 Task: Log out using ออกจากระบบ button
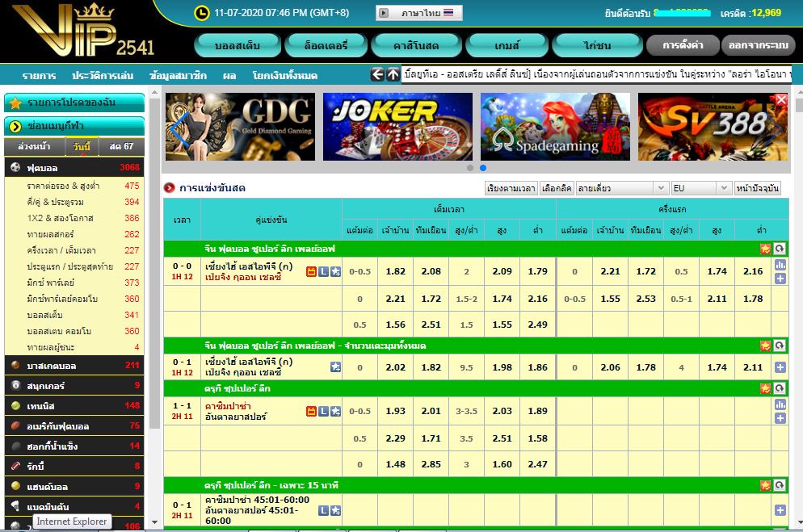click(759, 45)
